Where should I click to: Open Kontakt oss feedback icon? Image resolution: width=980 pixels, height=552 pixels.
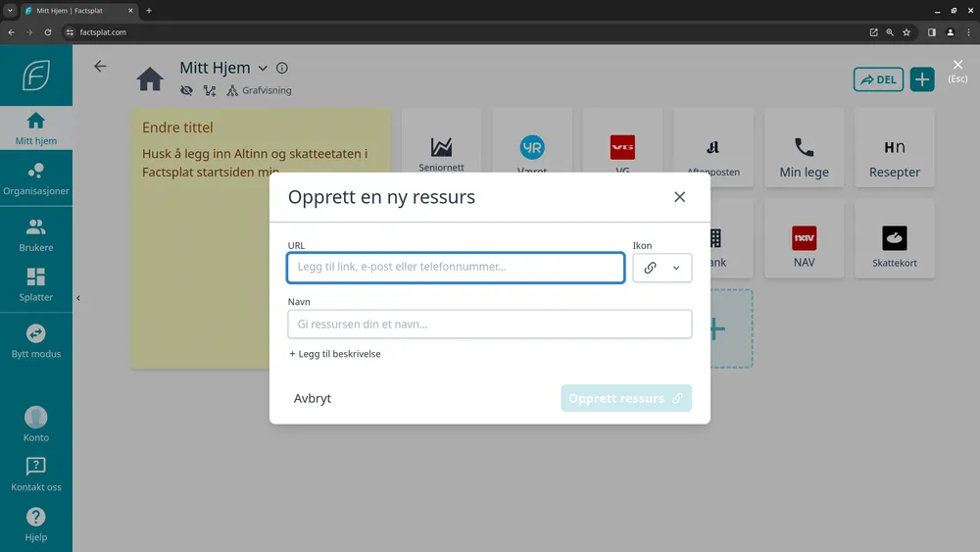coord(36,474)
